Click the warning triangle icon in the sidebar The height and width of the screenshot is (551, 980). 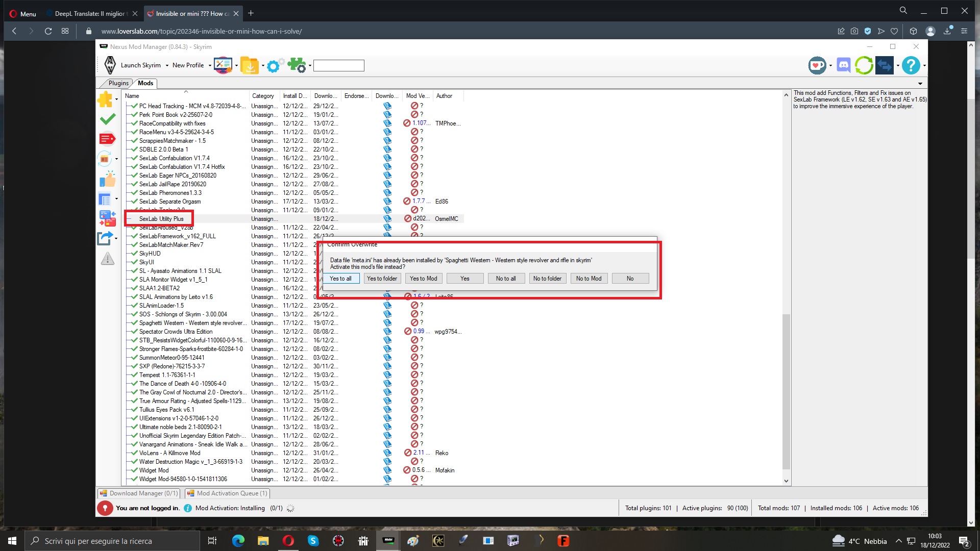coord(107,259)
